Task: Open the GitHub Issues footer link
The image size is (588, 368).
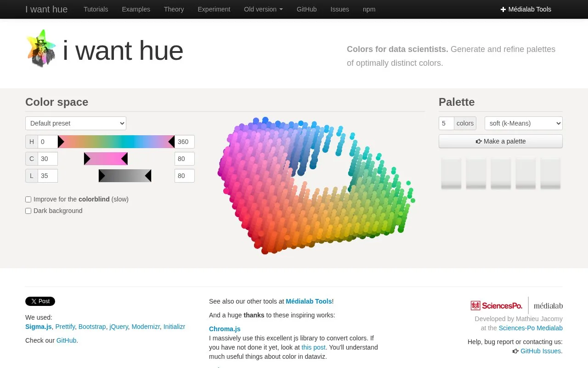Action: [540, 351]
